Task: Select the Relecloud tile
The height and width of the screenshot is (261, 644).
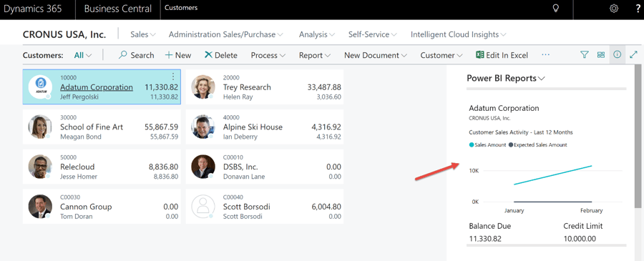Action: (102, 167)
